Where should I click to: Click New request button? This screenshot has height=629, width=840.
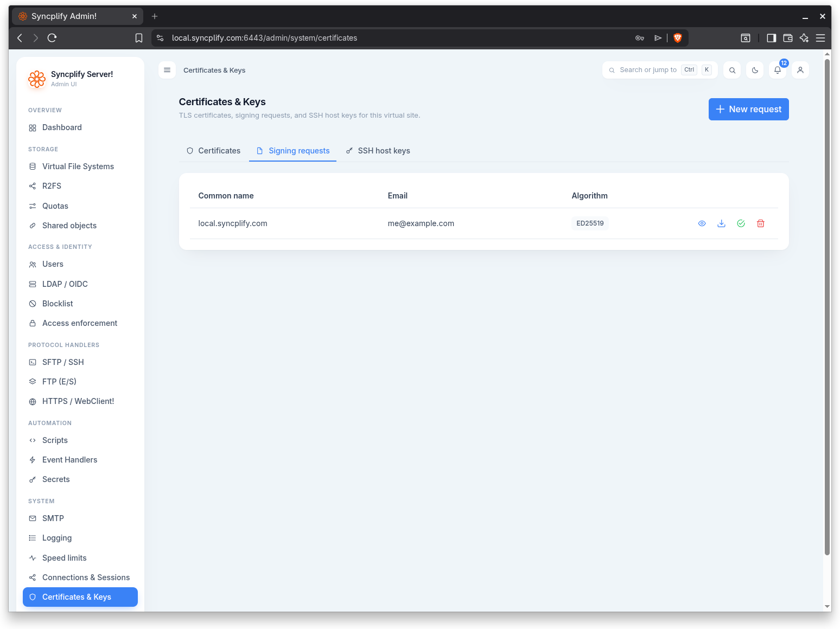point(748,109)
